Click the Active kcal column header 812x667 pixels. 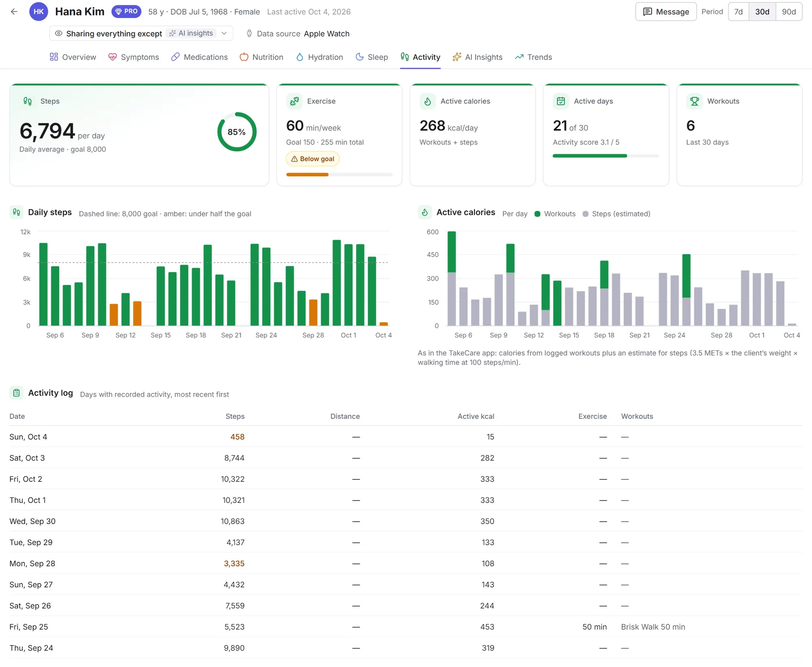(x=476, y=417)
